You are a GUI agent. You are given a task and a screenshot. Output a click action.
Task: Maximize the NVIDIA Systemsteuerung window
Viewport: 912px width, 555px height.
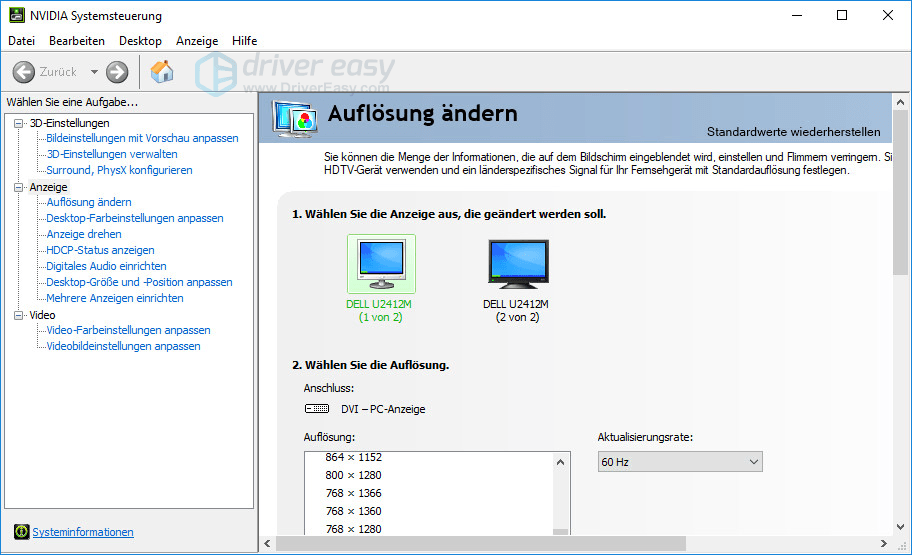pos(842,16)
